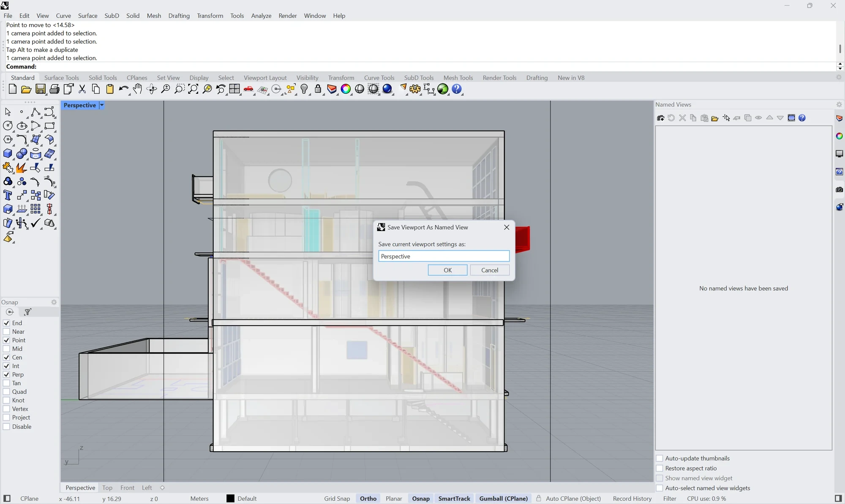Open the Named Views panel gear menu
The image size is (845, 504).
(x=839, y=104)
